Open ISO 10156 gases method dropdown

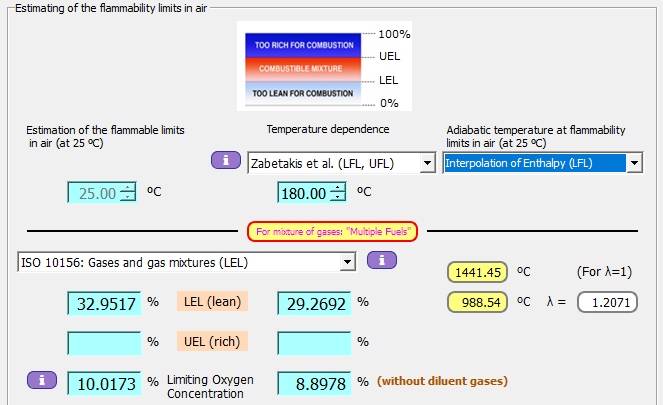click(x=347, y=261)
